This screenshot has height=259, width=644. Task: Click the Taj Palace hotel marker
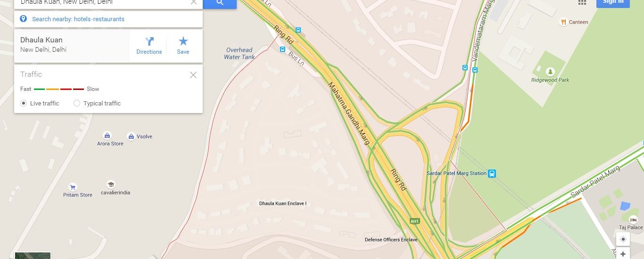[x=633, y=219]
